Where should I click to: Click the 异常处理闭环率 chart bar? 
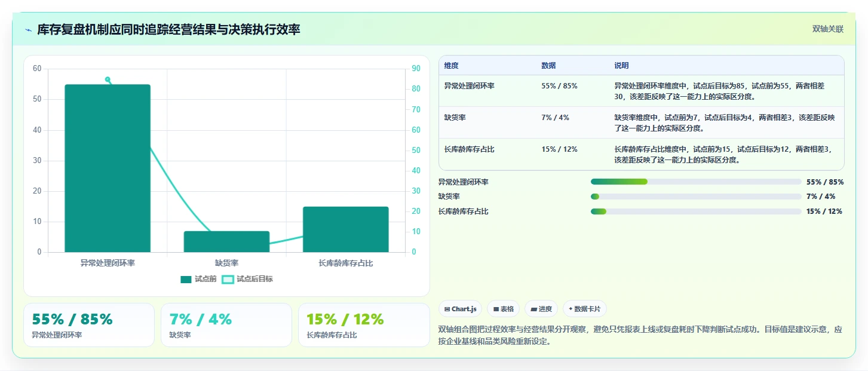coord(108,168)
